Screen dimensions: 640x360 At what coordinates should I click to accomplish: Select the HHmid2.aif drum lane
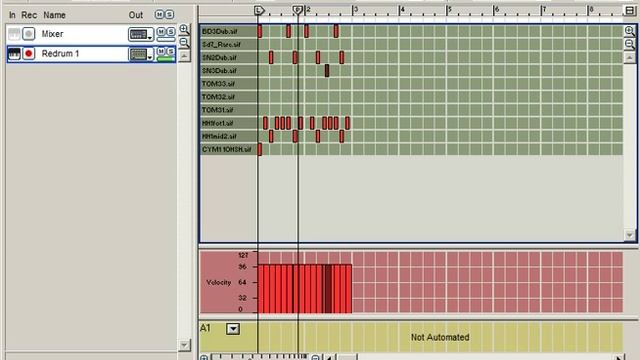coord(229,136)
